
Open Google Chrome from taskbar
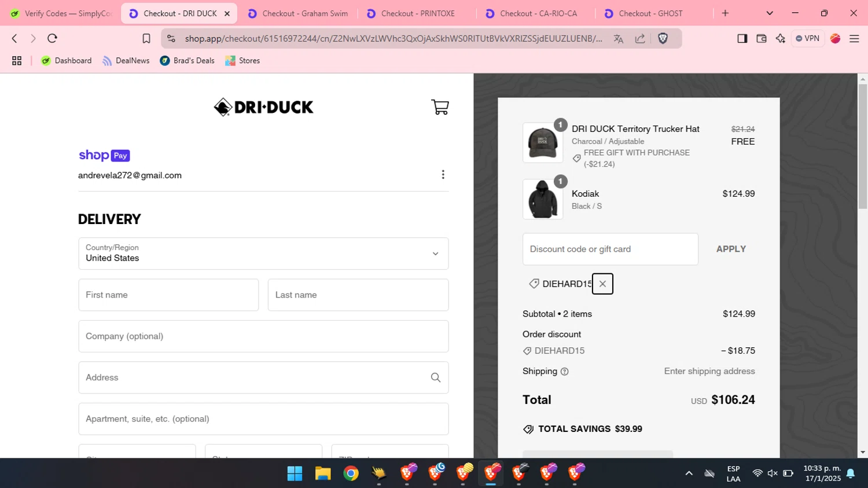351,474
